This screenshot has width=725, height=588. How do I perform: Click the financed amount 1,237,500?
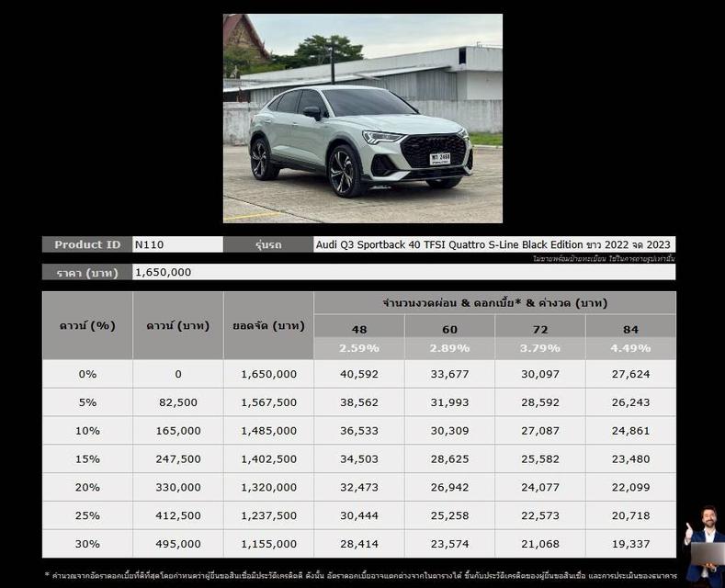268,515
